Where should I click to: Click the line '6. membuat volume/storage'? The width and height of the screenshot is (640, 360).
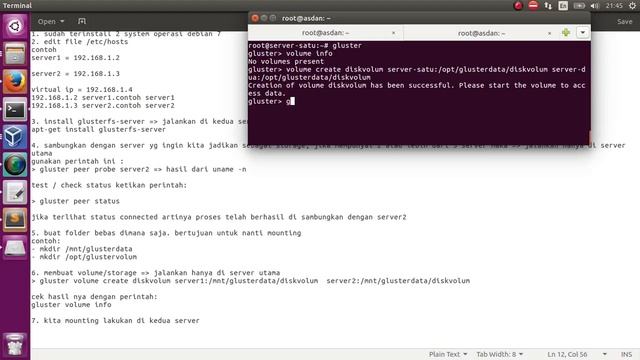pyautogui.click(x=156, y=273)
